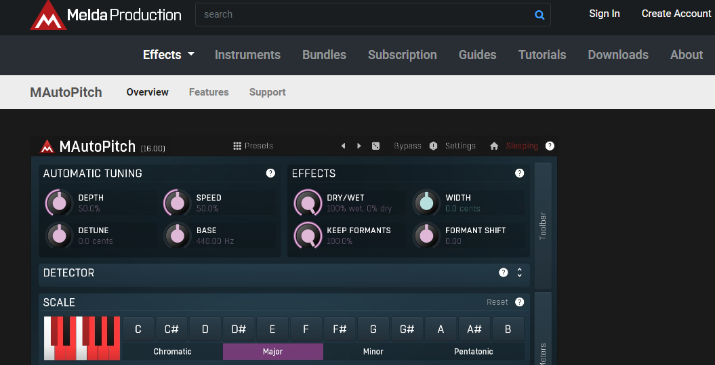Select previous preset arrow

pos(343,146)
